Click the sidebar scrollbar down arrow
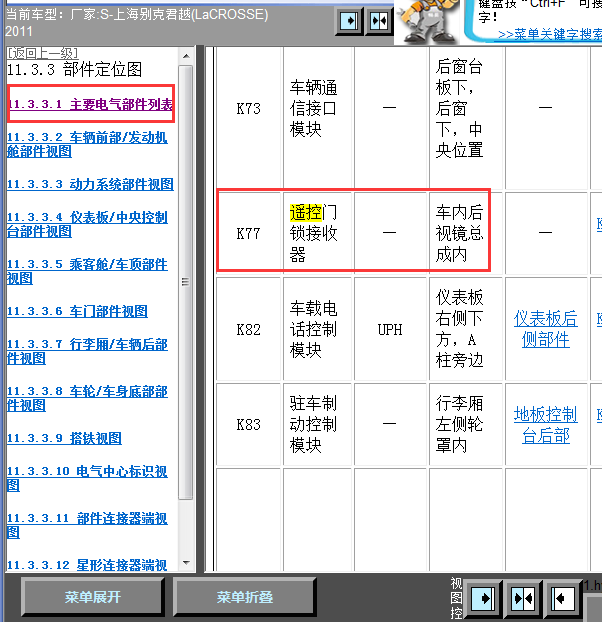The image size is (602, 622). pos(186,563)
